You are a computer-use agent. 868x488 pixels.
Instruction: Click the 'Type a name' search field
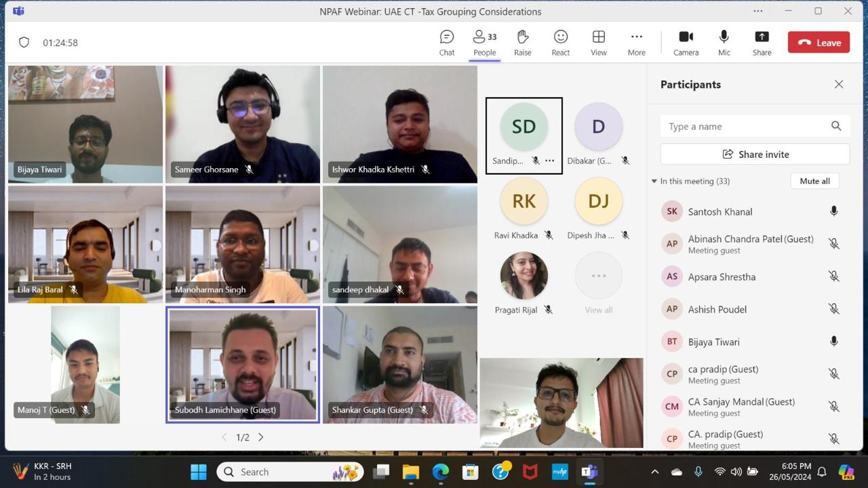745,126
